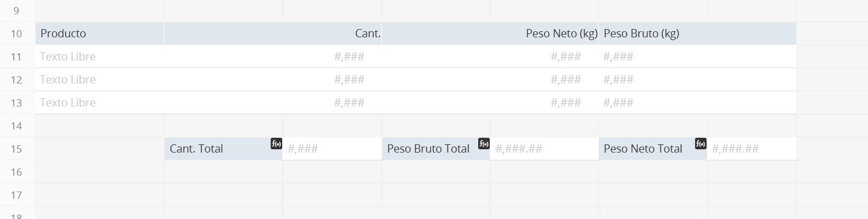Select the Peso Neto (kg) header cell
Viewport: 868px width, 219px height.
pos(490,33)
